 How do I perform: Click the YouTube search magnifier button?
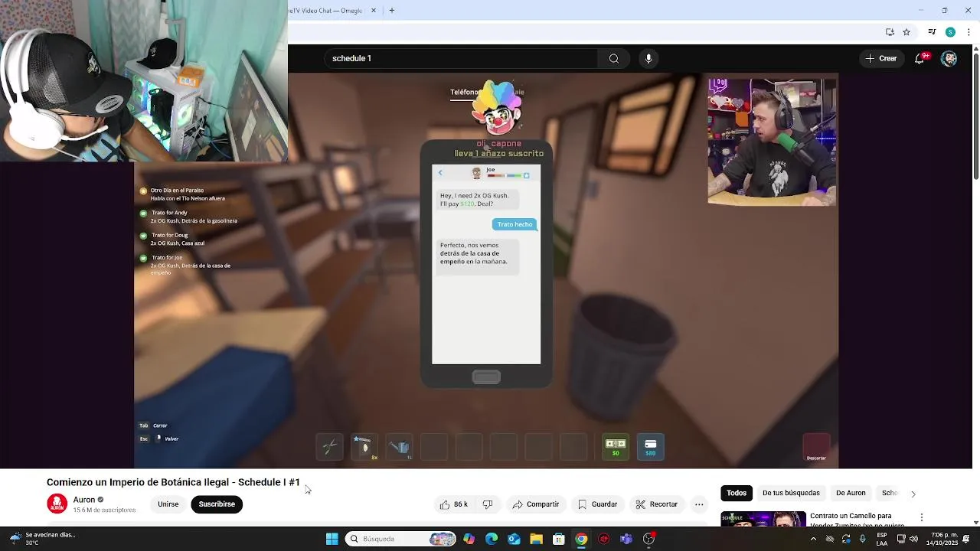tap(614, 58)
